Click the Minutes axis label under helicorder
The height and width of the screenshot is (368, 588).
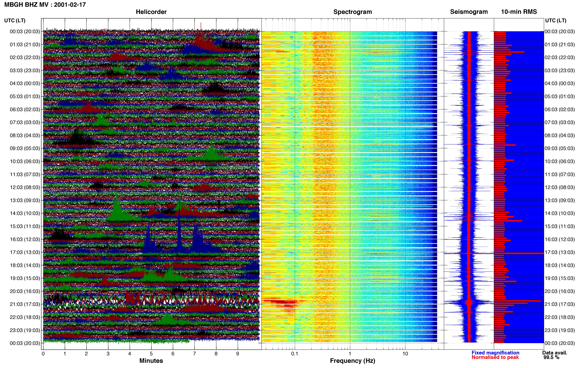point(151,361)
